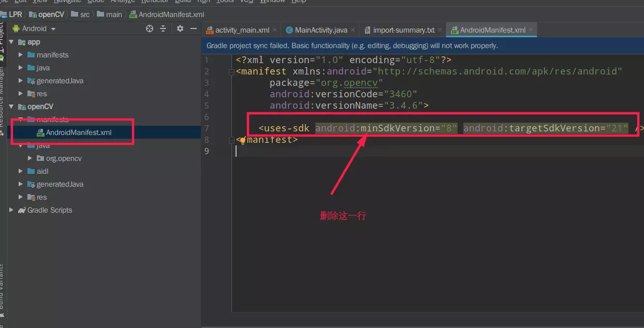Close the MainActivity.java tab

(353, 30)
